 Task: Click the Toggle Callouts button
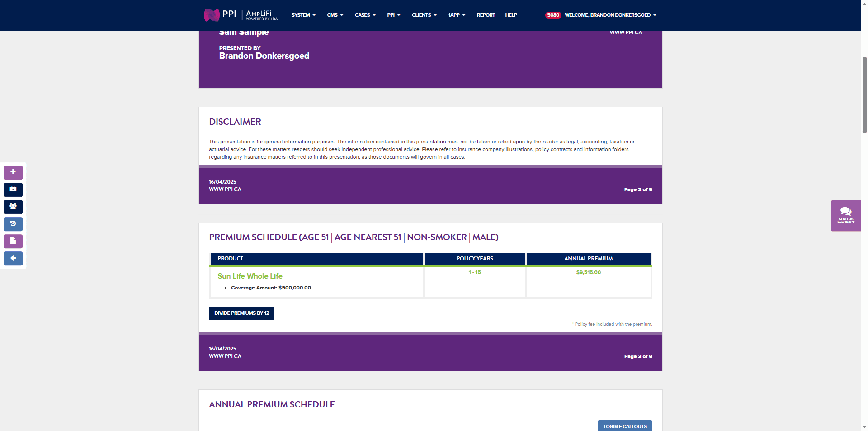point(625,426)
